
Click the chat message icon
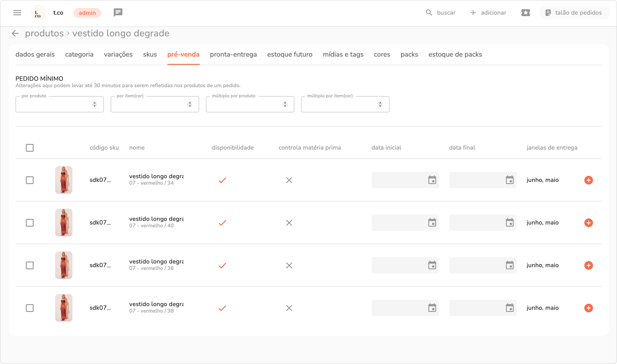pos(118,13)
